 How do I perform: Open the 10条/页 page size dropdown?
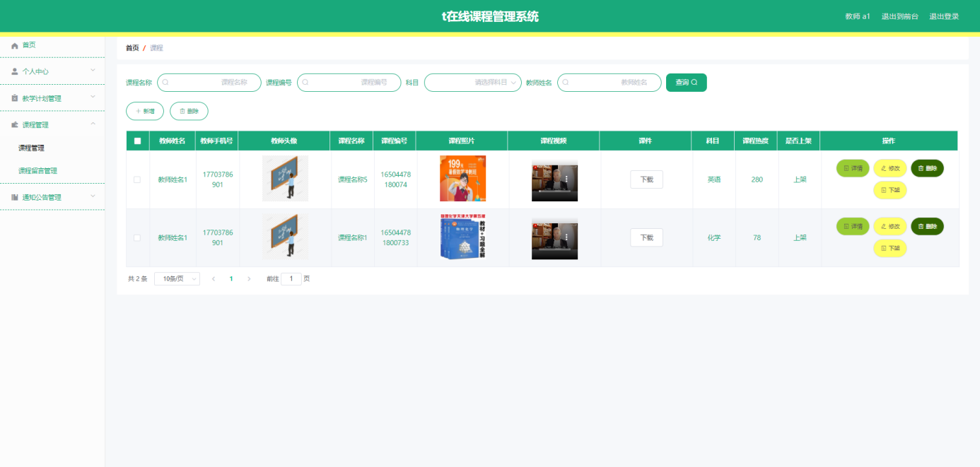click(177, 278)
